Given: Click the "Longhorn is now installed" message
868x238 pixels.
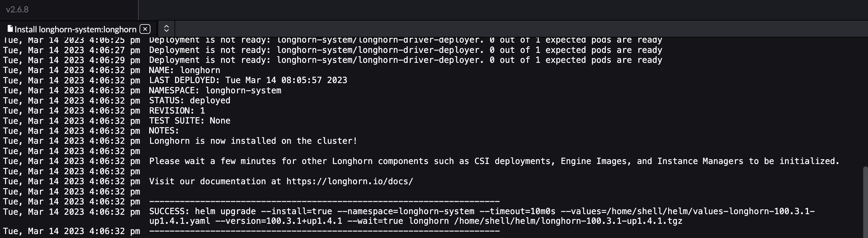Looking at the screenshot, I should 253,140.
